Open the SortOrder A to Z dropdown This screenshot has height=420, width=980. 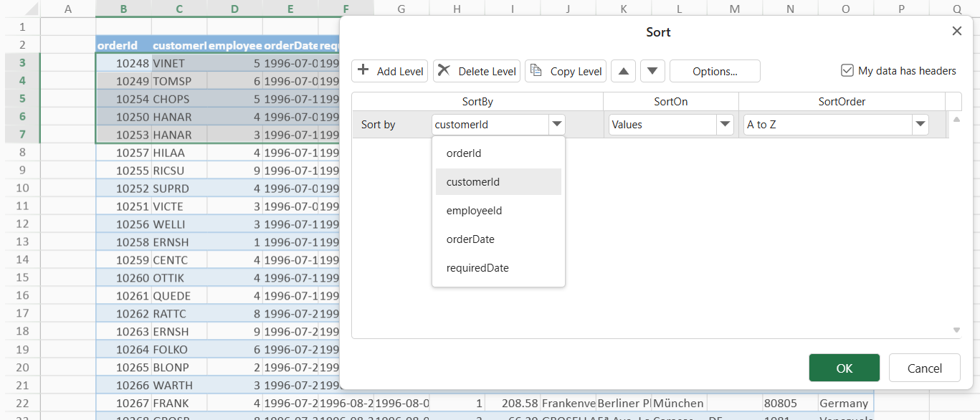920,125
